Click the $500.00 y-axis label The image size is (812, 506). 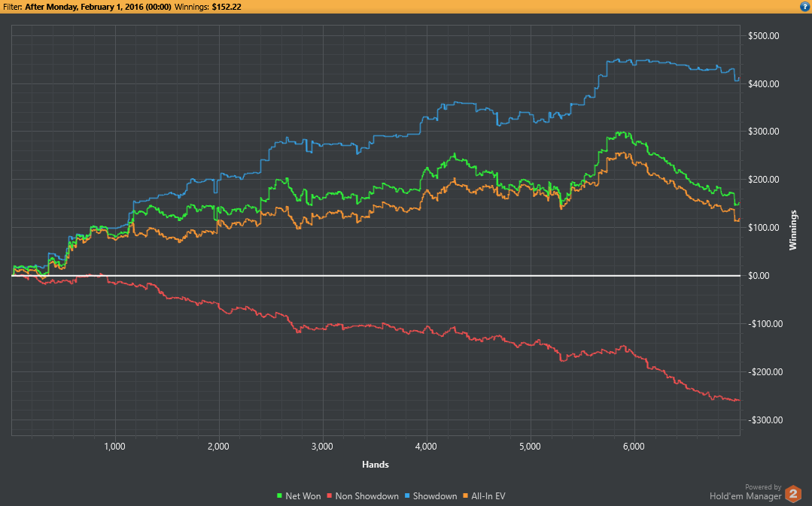(763, 35)
